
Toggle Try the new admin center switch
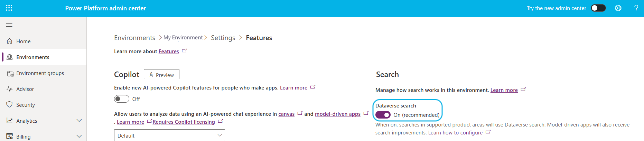tap(598, 8)
